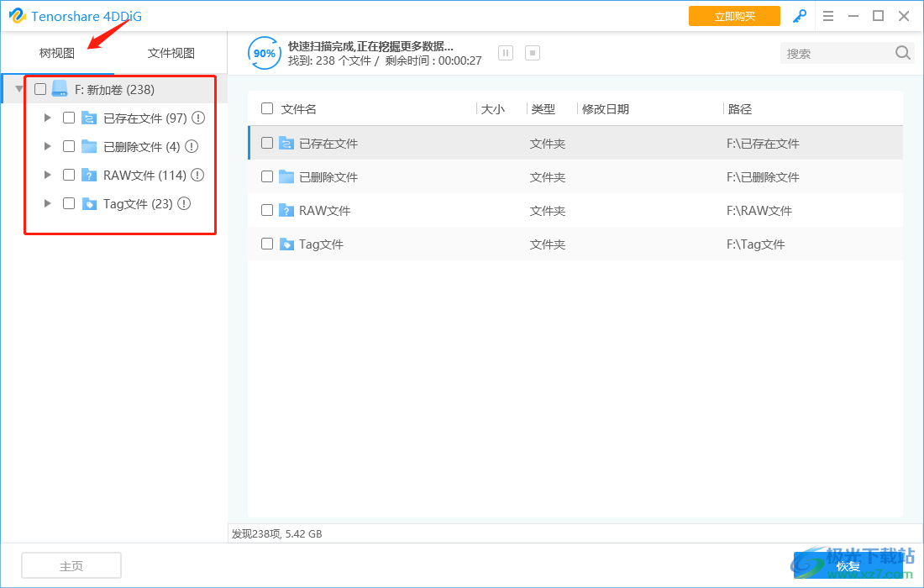Click the RAW文件 folder icon in tree
The height and width of the screenshot is (588, 924).
point(89,175)
